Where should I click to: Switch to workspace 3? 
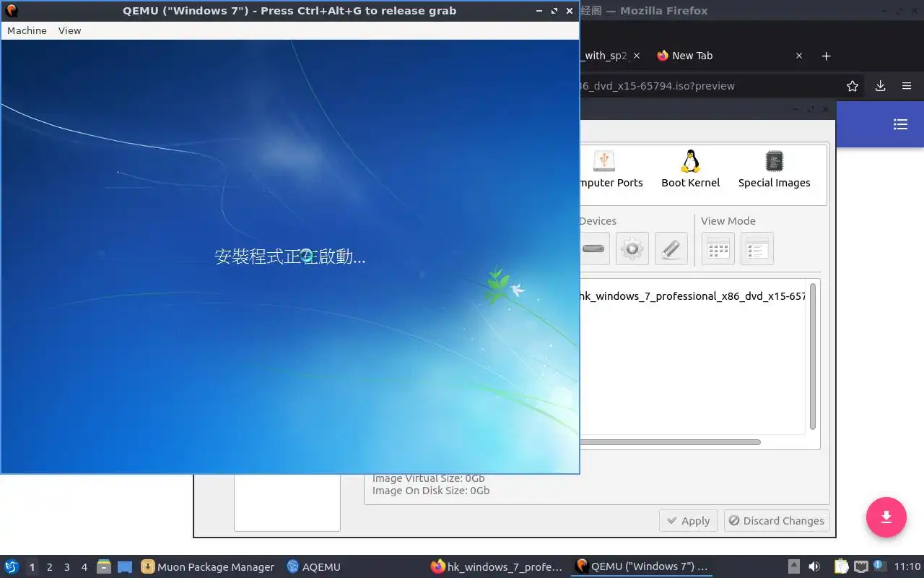coord(66,567)
